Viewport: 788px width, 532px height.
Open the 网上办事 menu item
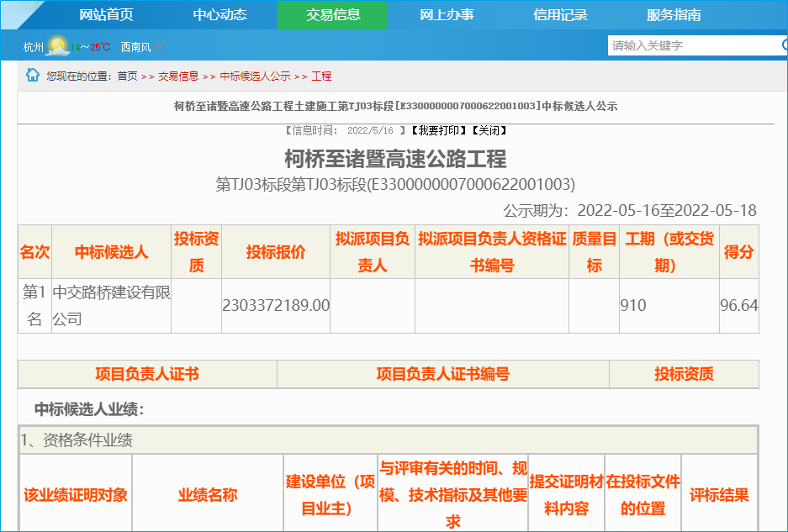pos(447,15)
